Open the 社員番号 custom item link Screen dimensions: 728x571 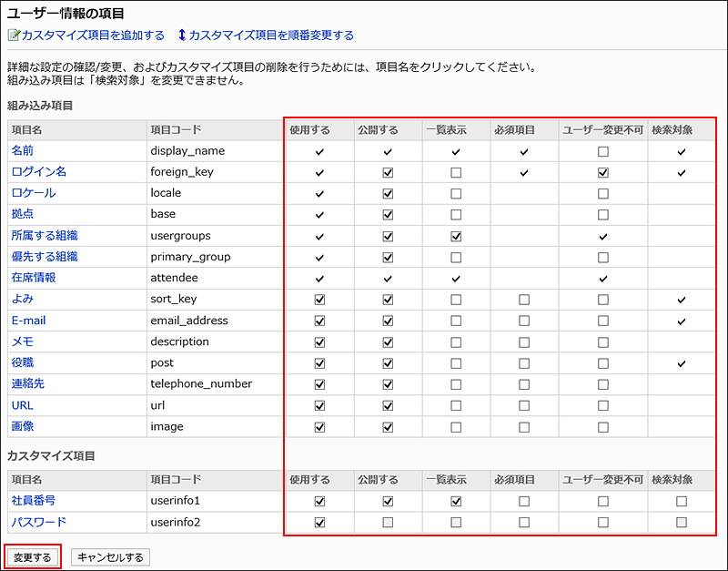[x=34, y=500]
